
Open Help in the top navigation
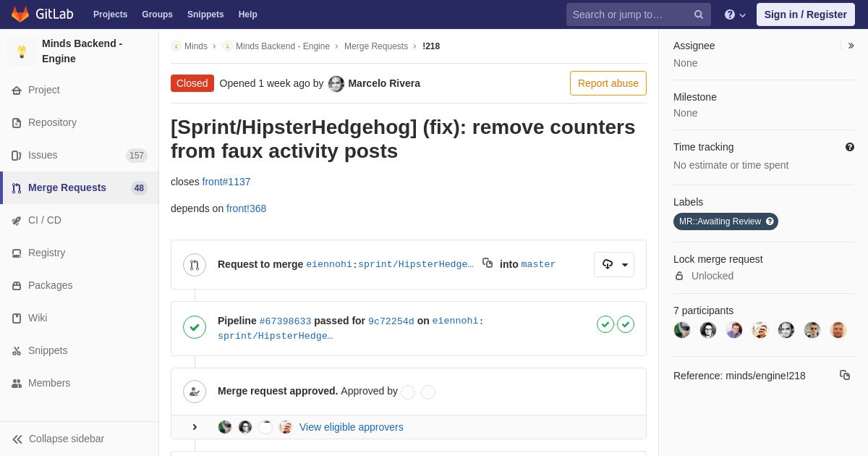(x=248, y=14)
